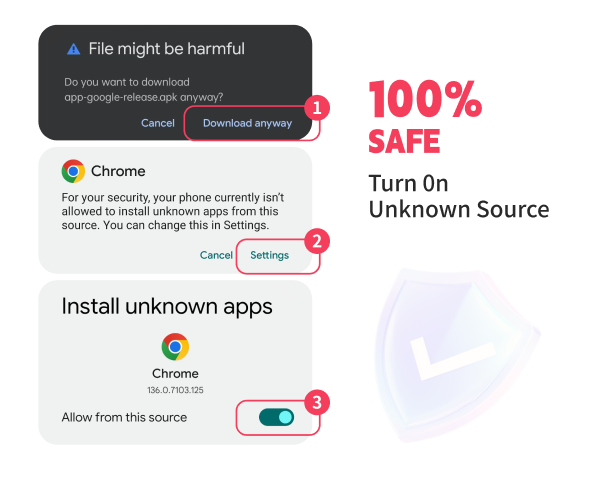This screenshot has height=484, width=590.
Task: Toggle the Allow from this source switch
Action: [x=277, y=417]
